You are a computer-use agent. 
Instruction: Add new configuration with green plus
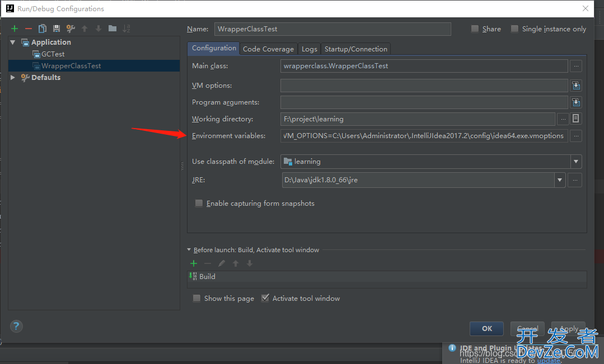[15, 29]
